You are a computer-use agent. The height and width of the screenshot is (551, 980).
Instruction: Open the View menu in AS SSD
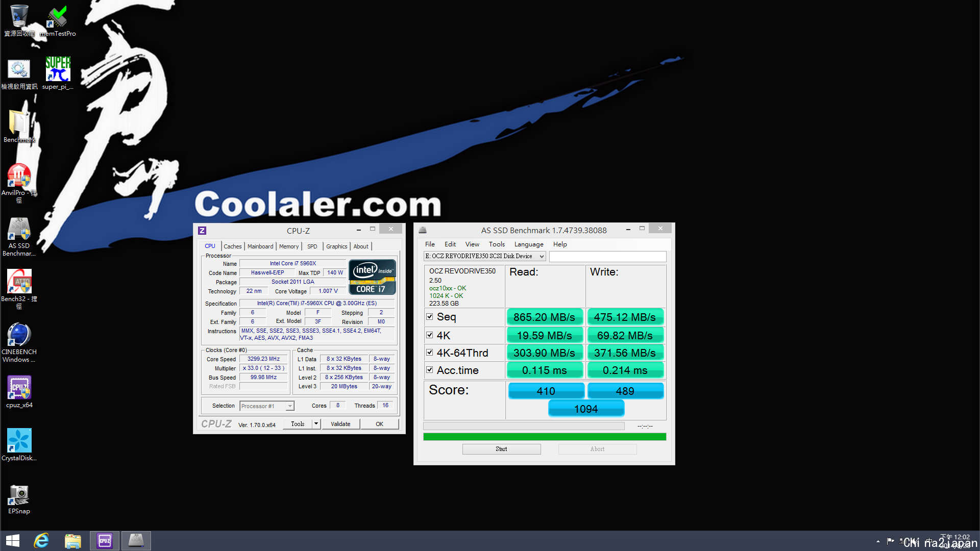click(472, 244)
